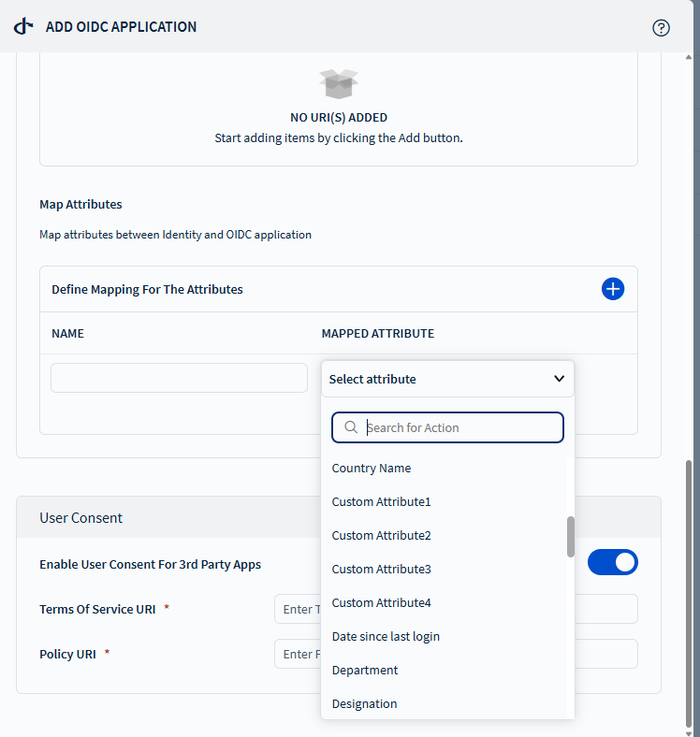Click the empty box NO URI(S) icon
Image resolution: width=700 pixels, height=737 pixels.
click(338, 84)
